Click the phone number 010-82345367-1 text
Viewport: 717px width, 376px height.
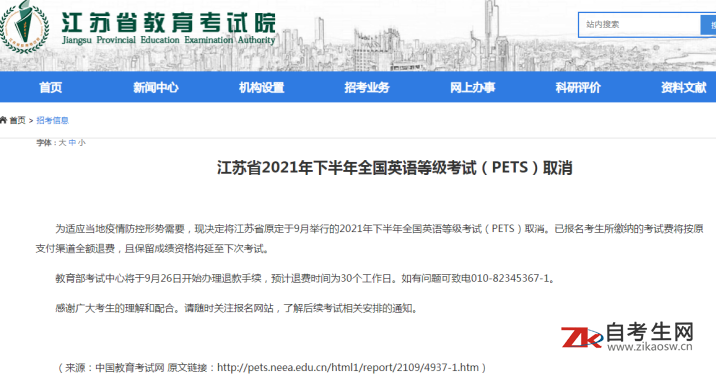[510, 278]
